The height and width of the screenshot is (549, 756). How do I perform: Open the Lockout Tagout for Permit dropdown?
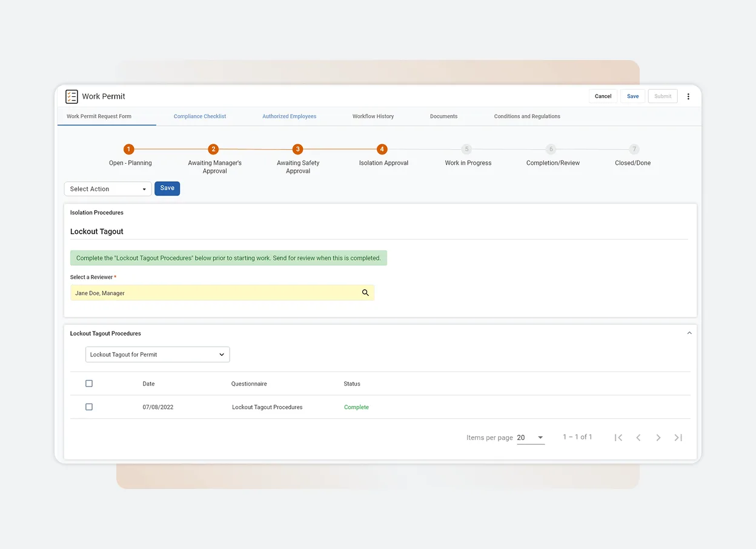157,354
